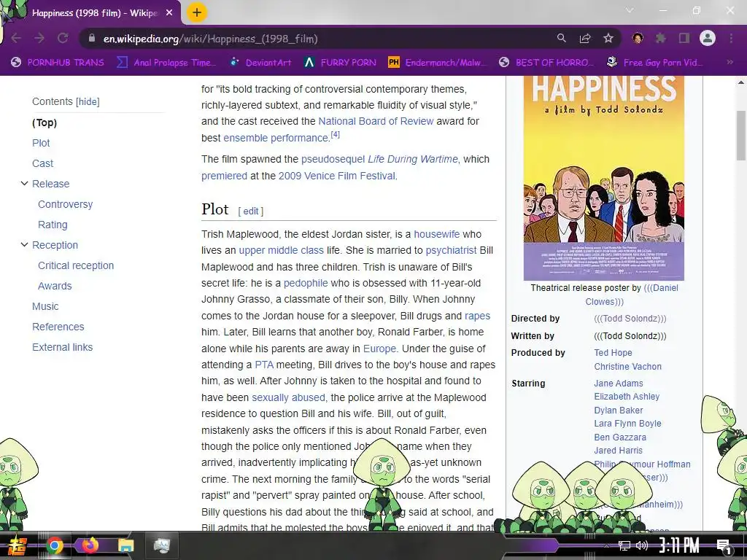Open the avatar extension icon in toolbar
Image resolution: width=747 pixels, height=560 pixels.
pyautogui.click(x=638, y=38)
